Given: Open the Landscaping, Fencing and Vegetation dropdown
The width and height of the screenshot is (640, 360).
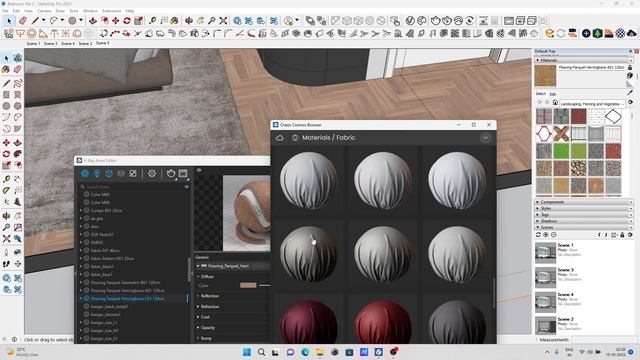Looking at the screenshot, I should tap(592, 104).
